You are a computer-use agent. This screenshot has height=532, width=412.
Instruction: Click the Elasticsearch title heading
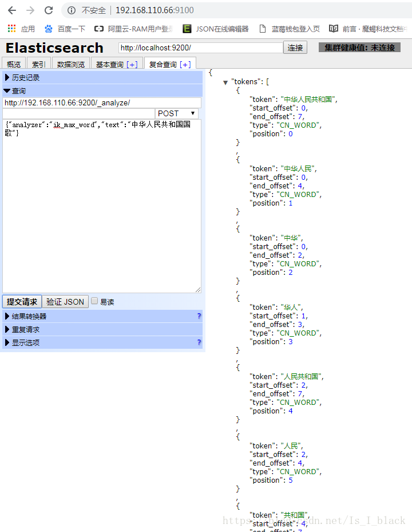54,48
